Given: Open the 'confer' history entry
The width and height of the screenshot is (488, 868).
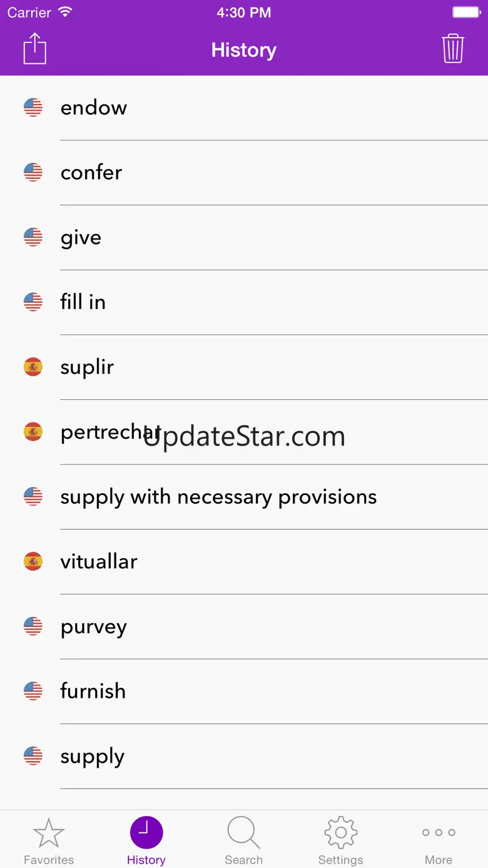Looking at the screenshot, I should pos(91,173).
